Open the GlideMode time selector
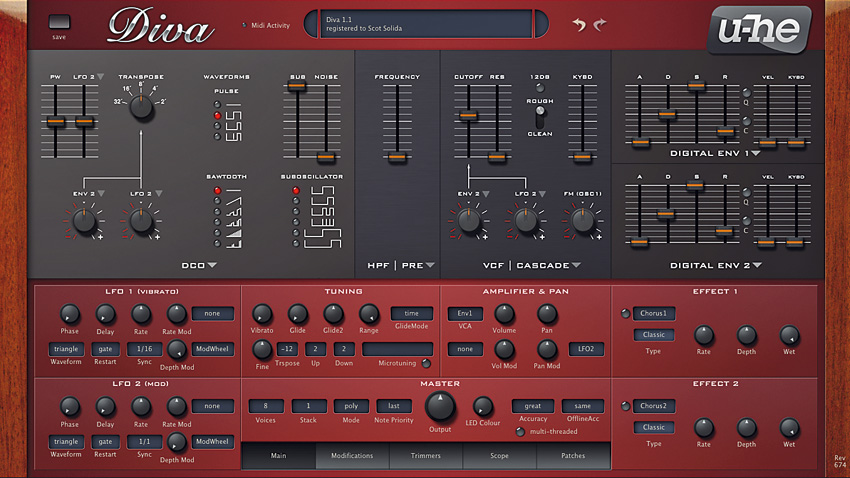 click(x=411, y=313)
